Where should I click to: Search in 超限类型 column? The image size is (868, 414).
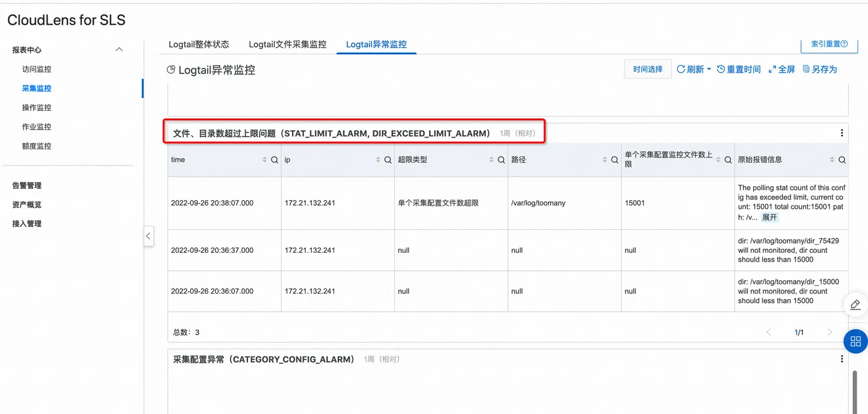click(x=501, y=160)
